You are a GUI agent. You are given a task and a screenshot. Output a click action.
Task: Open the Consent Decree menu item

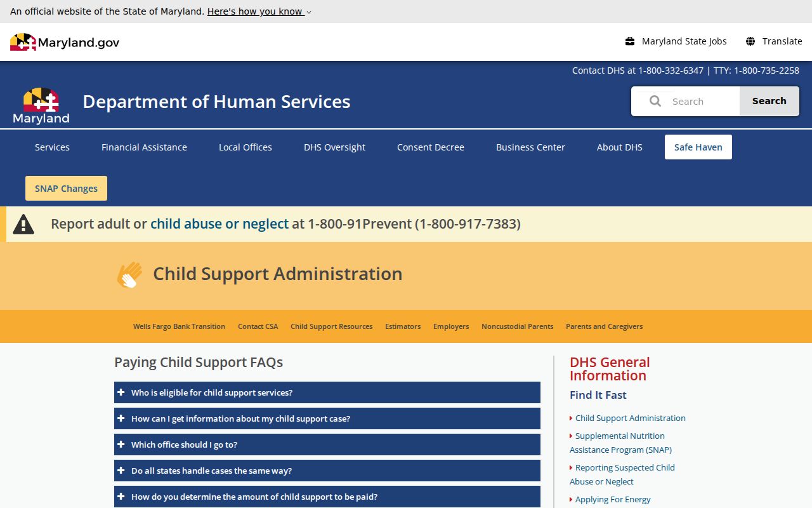point(431,147)
